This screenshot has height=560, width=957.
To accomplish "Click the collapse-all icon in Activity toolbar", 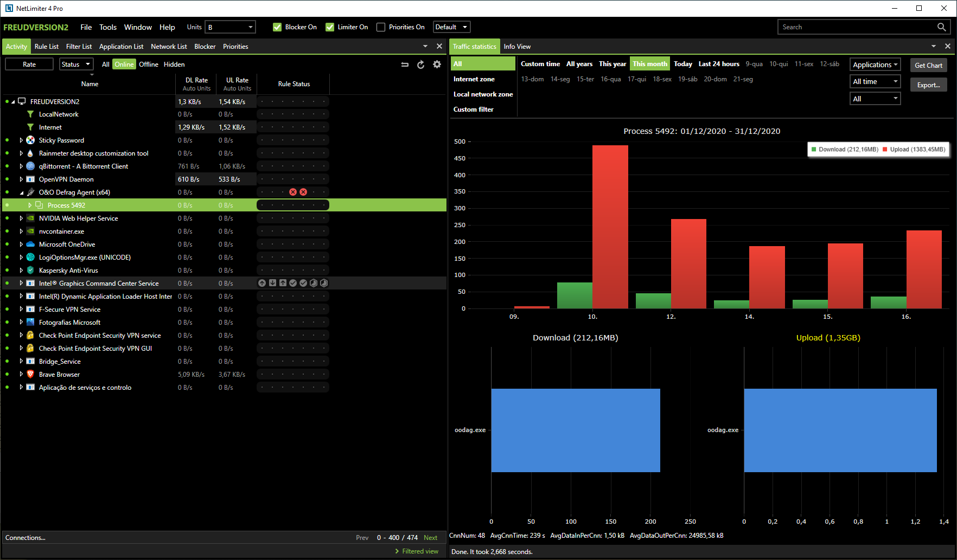I will pos(405,65).
